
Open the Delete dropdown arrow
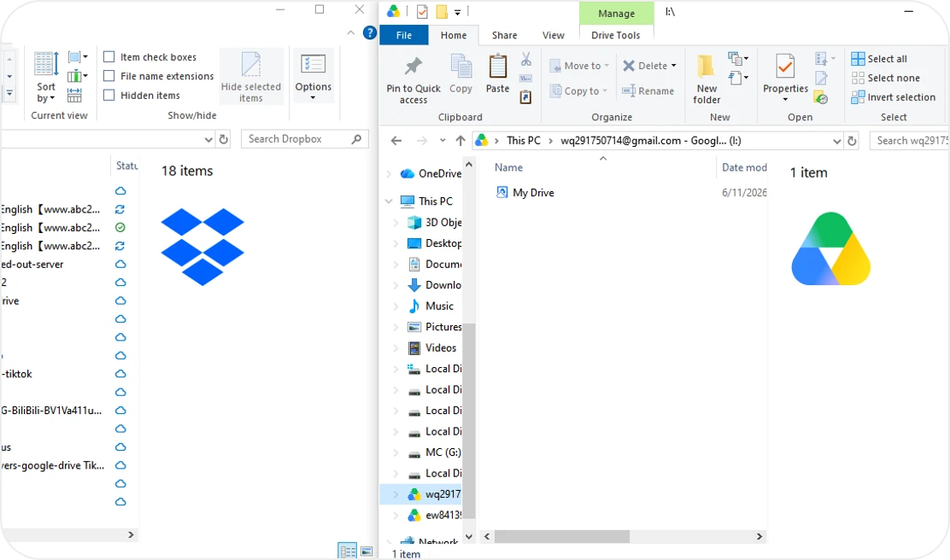click(674, 66)
